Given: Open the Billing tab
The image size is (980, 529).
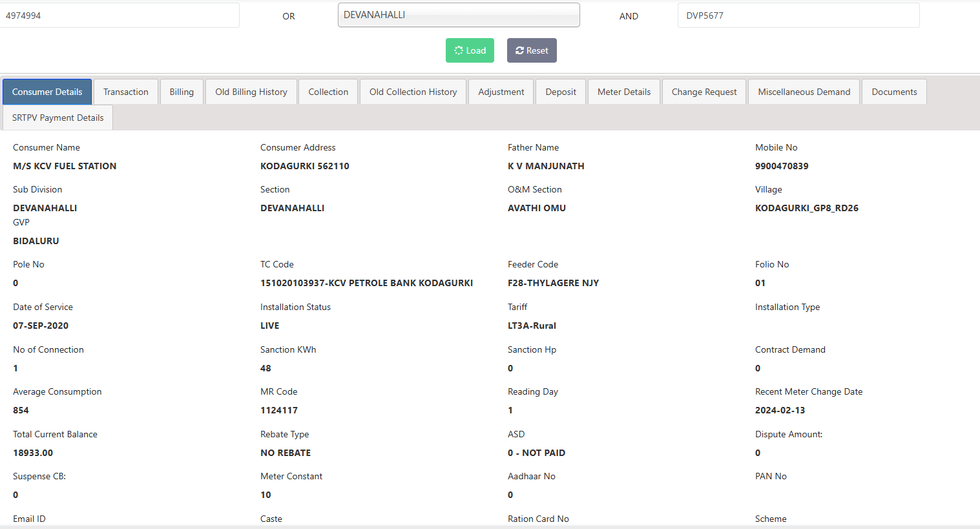Looking at the screenshot, I should click(182, 92).
